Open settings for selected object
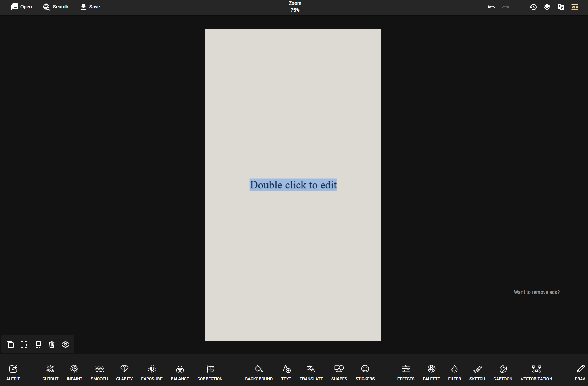 tap(65, 344)
